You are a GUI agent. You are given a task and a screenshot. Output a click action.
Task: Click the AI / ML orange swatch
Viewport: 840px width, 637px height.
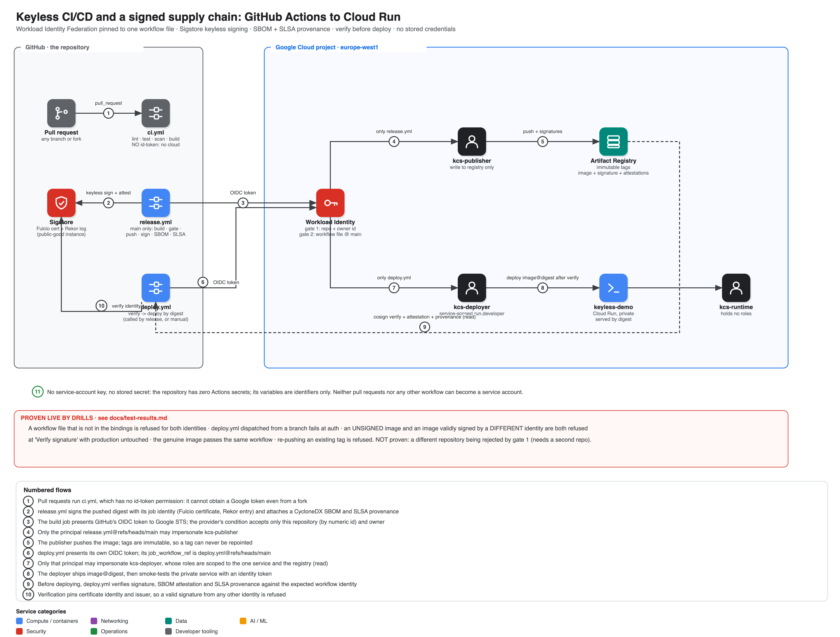(243, 621)
